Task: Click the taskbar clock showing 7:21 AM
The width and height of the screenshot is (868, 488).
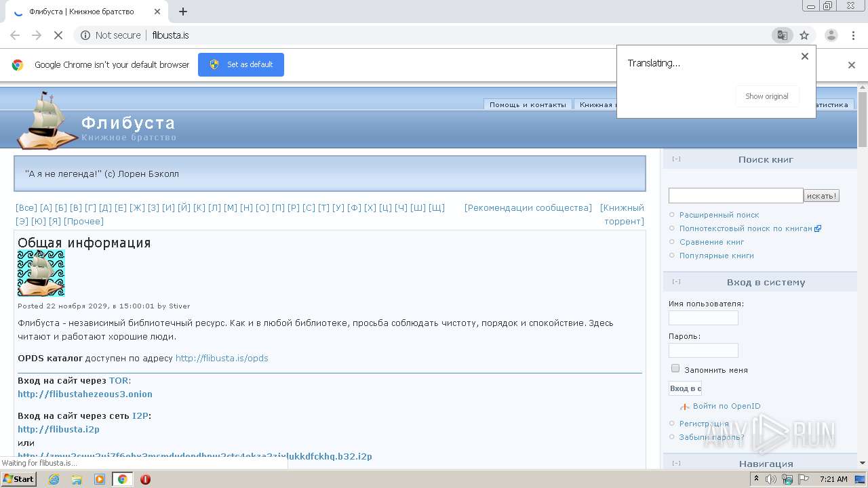Action: coord(833,479)
